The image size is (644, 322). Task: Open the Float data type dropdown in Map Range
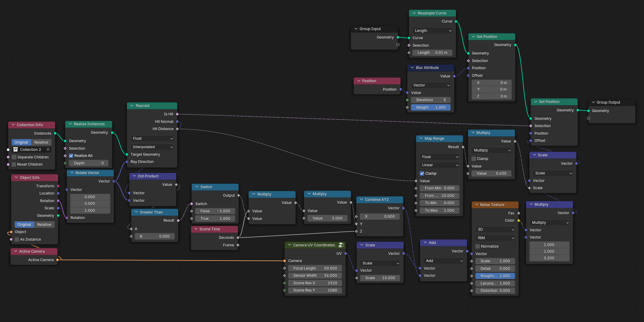pyautogui.click(x=439, y=157)
